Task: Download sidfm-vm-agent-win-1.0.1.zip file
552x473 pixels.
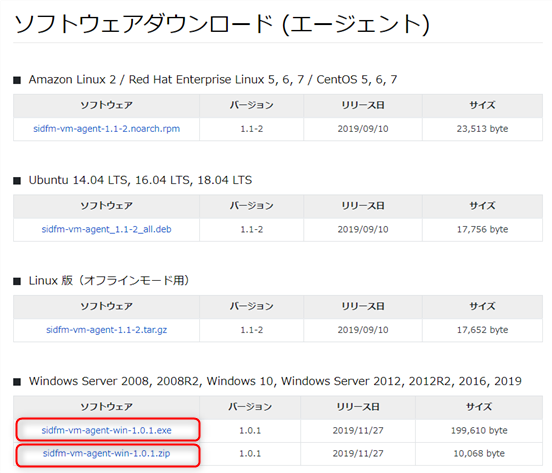Action: pos(107,453)
